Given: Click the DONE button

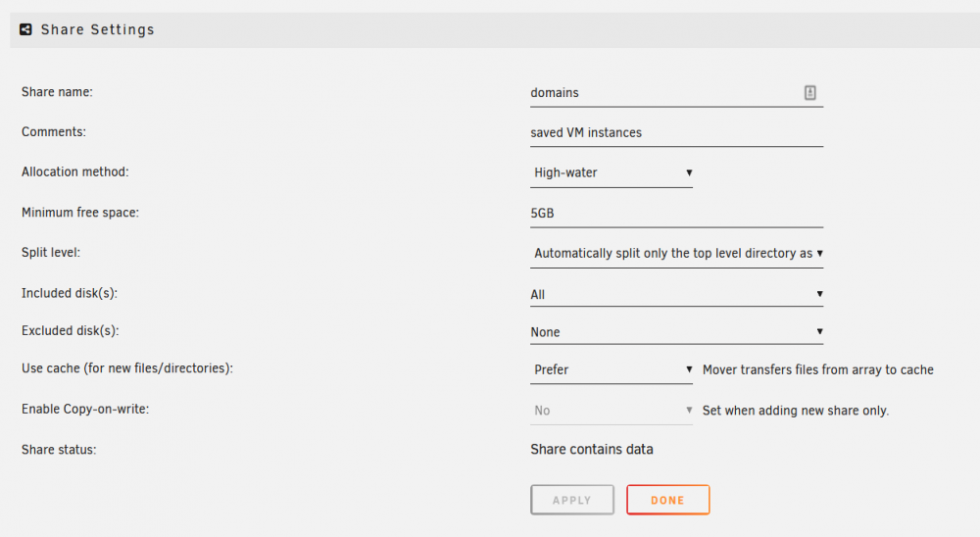Looking at the screenshot, I should (667, 500).
